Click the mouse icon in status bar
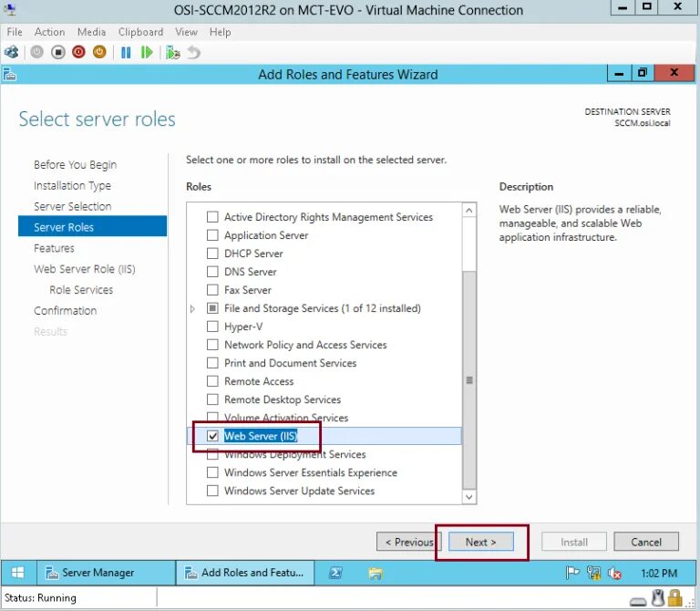700x611 pixels. (658, 598)
